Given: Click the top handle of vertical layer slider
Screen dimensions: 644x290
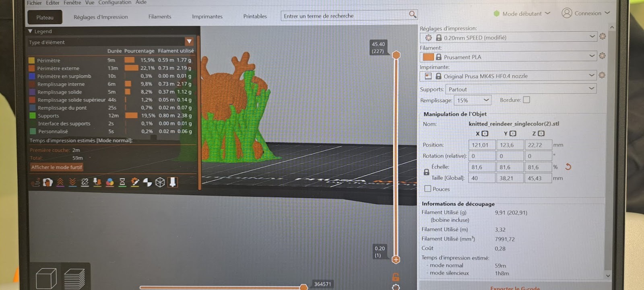Looking at the screenshot, I should pos(396,55).
